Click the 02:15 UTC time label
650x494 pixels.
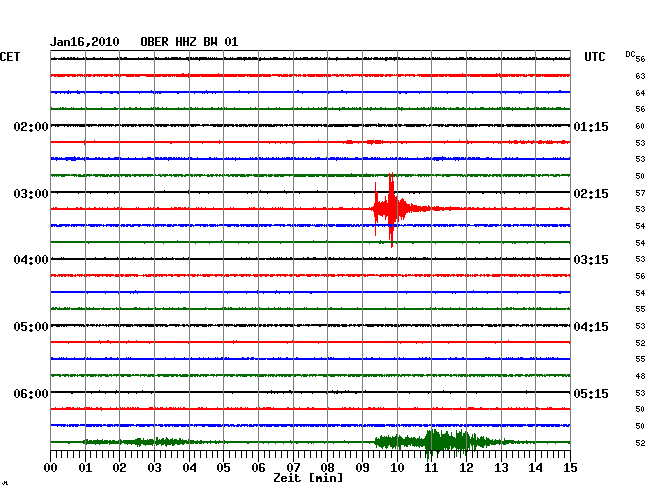591,194
